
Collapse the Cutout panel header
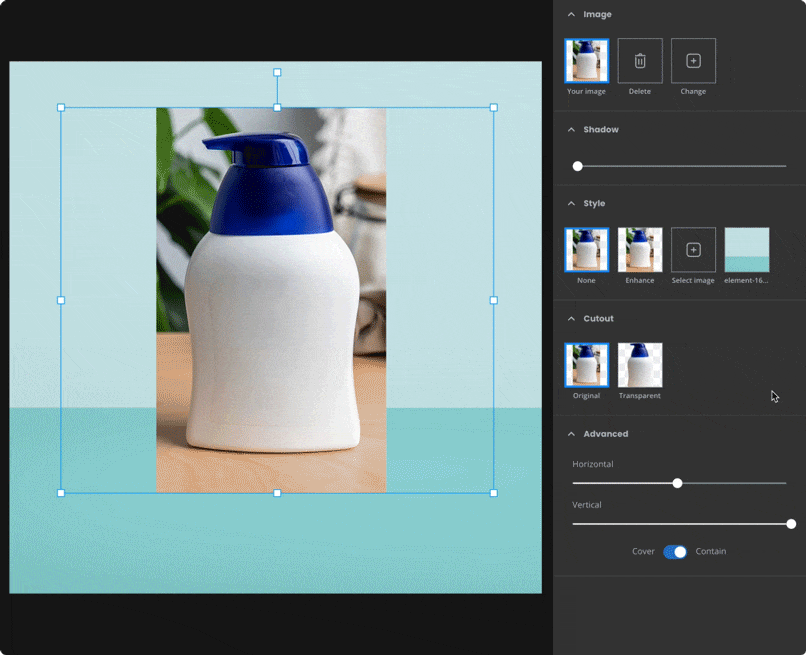[571, 318]
